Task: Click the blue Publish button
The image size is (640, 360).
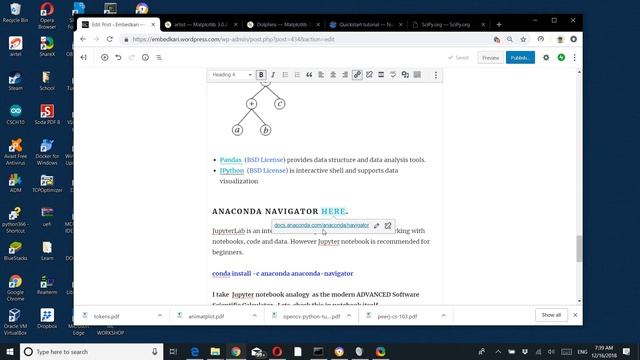Action: 520,58
